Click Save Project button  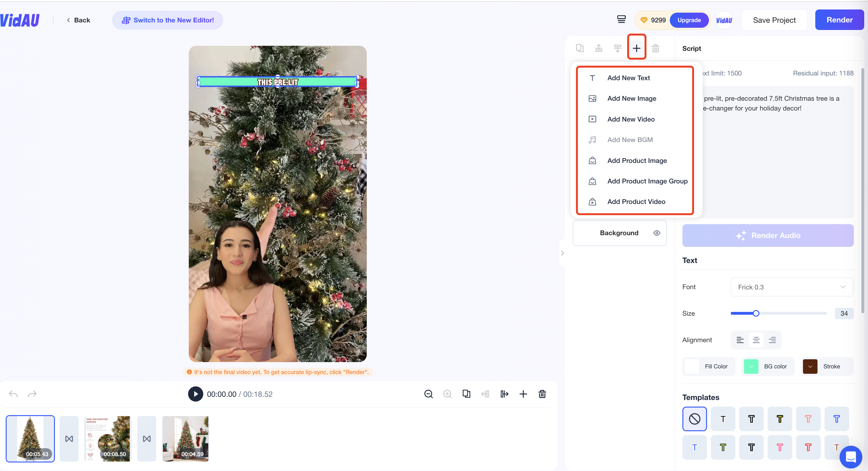[x=775, y=20]
